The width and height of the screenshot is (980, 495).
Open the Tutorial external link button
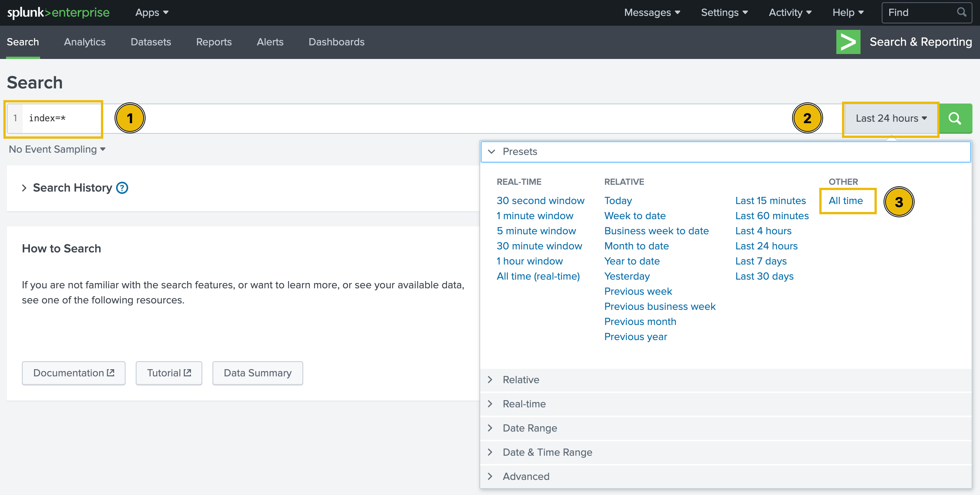pos(169,373)
